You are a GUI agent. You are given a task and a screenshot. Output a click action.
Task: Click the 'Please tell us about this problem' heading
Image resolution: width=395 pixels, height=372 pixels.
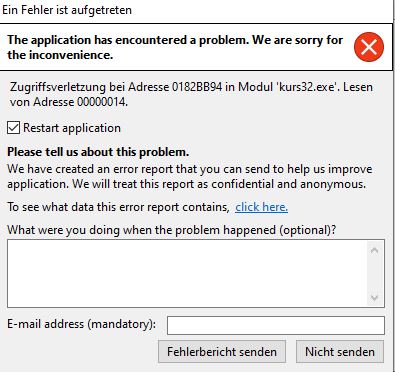click(x=98, y=152)
